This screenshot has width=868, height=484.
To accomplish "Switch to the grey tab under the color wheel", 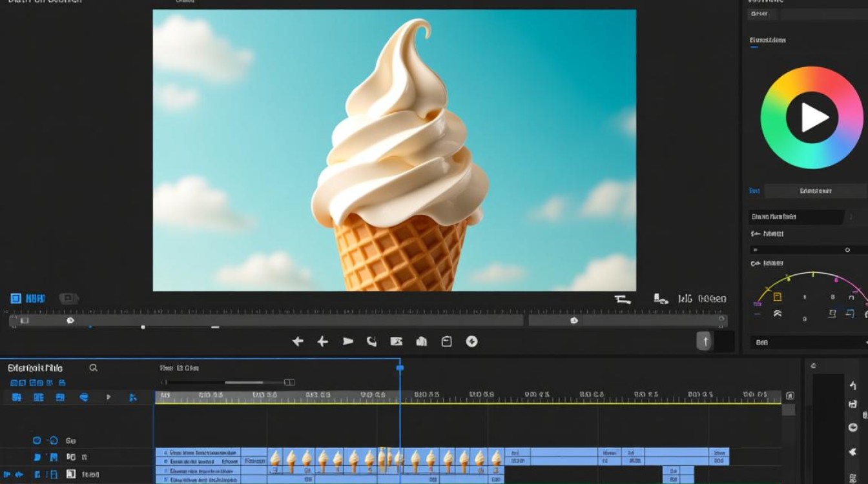I will (815, 191).
